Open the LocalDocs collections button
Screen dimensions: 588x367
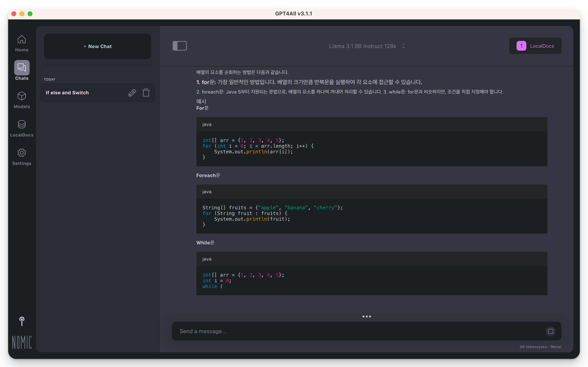(542, 46)
